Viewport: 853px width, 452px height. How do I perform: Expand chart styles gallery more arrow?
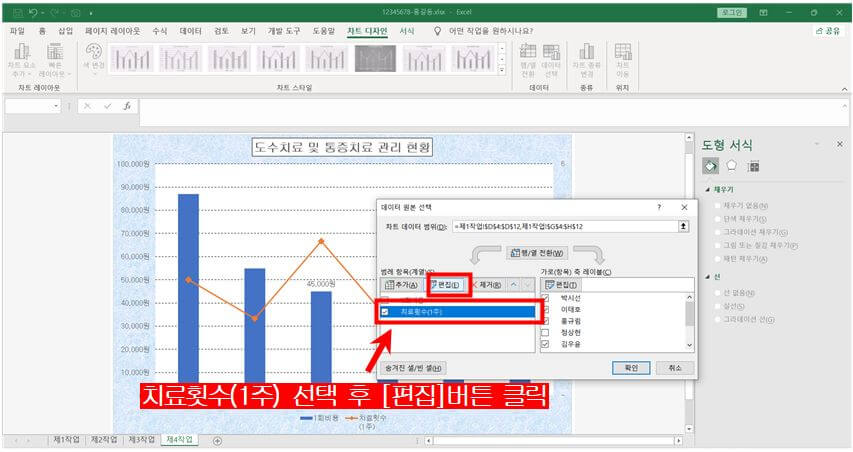click(502, 70)
